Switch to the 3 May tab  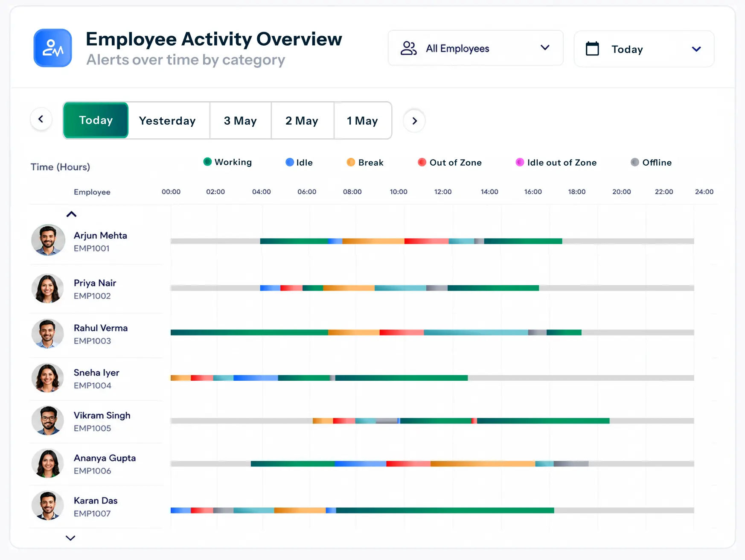[x=241, y=121]
